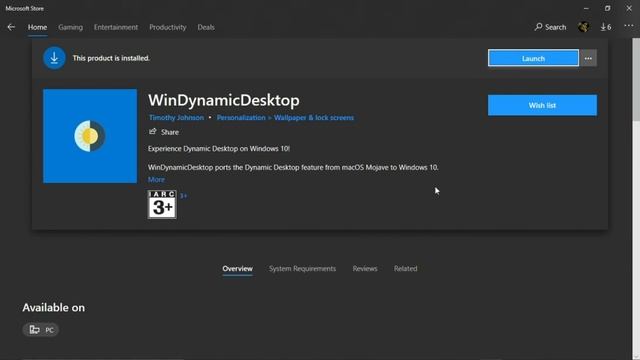The height and width of the screenshot is (360, 640).
Task: Select the Productivity tab
Action: point(167,27)
